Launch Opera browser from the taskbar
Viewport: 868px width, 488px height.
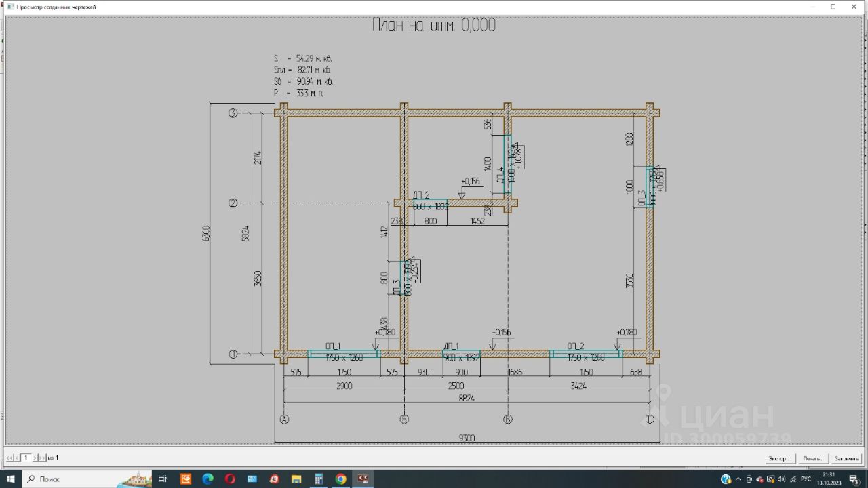point(230,479)
